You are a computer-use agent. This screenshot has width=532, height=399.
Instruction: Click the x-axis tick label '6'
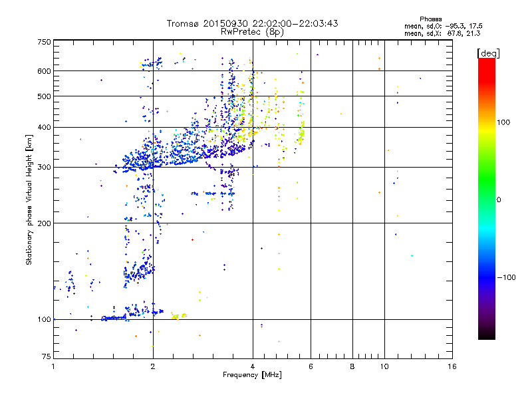point(311,366)
